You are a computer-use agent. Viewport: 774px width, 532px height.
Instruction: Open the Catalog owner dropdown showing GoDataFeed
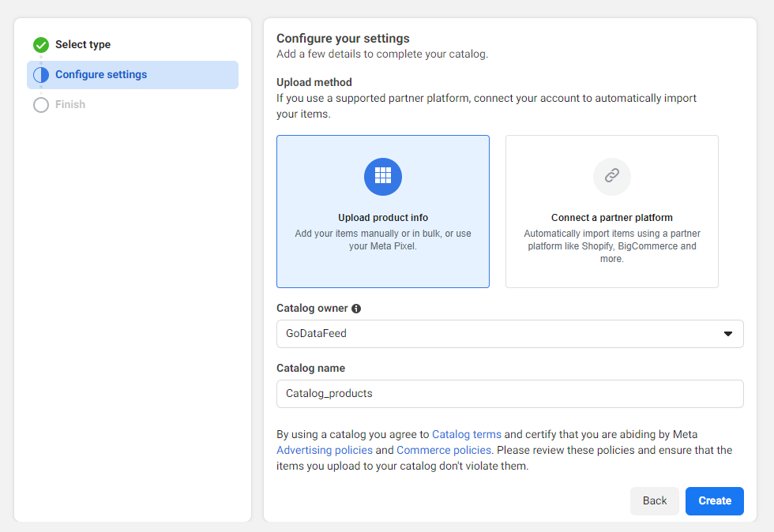pyautogui.click(x=510, y=334)
